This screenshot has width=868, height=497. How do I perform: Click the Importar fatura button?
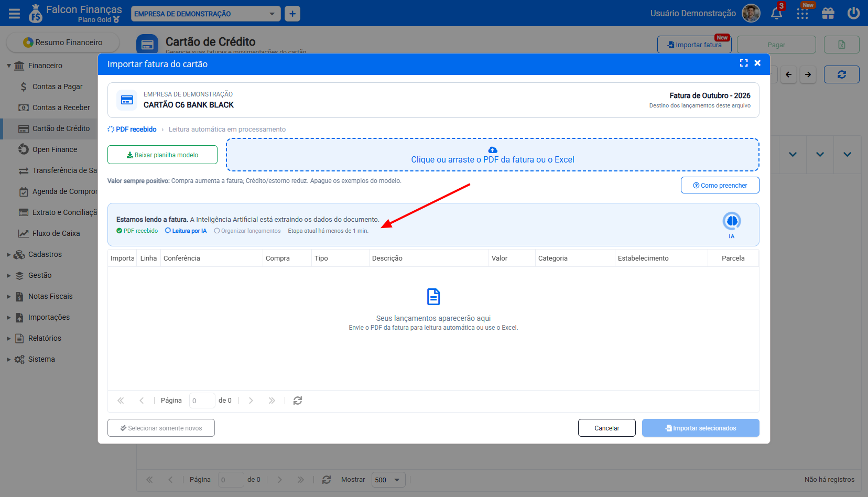pyautogui.click(x=694, y=45)
